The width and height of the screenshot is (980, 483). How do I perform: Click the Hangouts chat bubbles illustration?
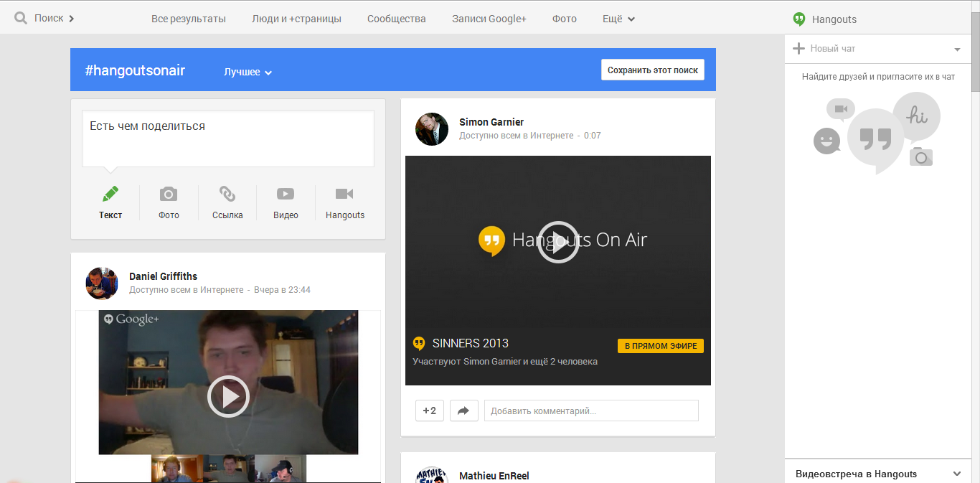[877, 133]
